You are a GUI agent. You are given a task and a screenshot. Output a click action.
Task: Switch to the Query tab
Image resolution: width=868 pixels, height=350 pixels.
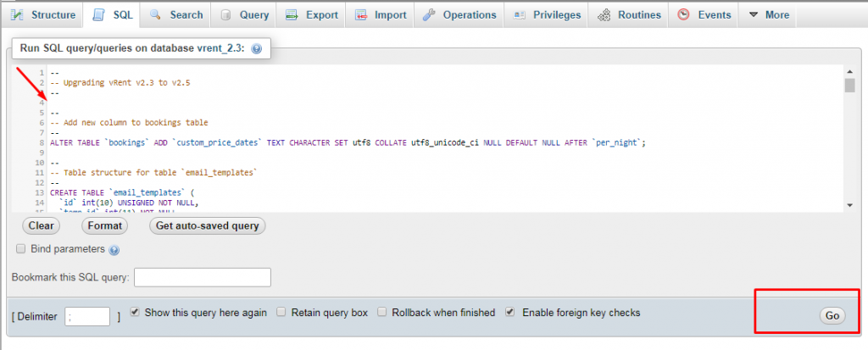coord(245,15)
